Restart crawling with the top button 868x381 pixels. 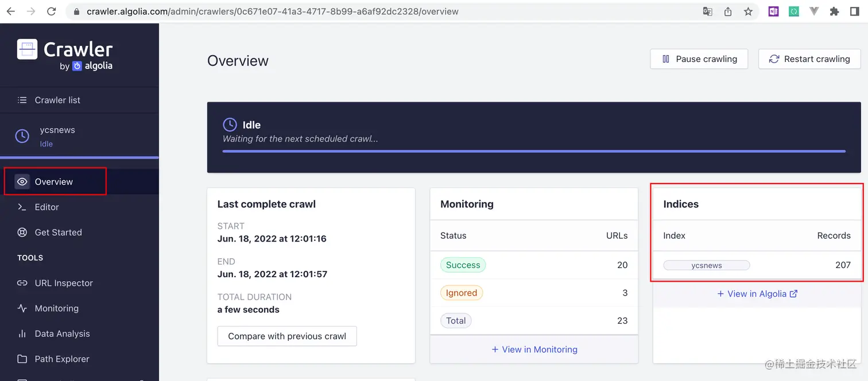[x=809, y=59]
